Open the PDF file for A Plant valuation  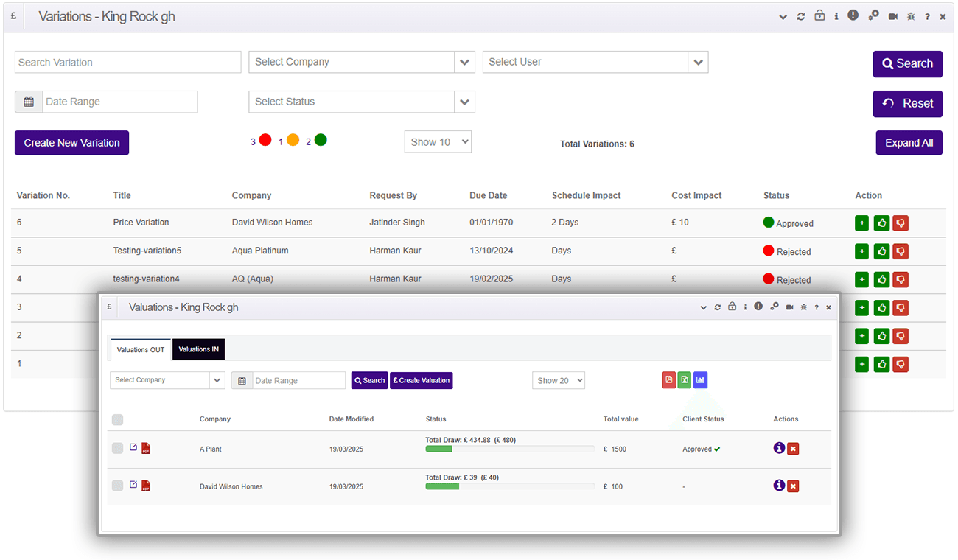(146, 448)
